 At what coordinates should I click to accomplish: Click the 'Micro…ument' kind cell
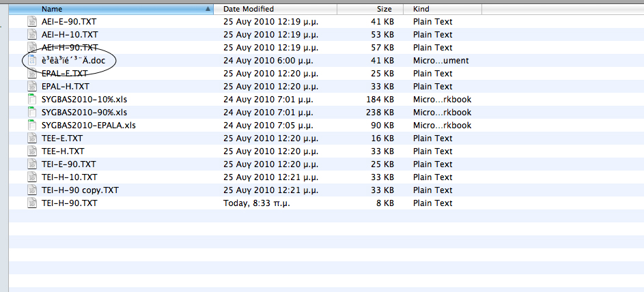(x=441, y=61)
